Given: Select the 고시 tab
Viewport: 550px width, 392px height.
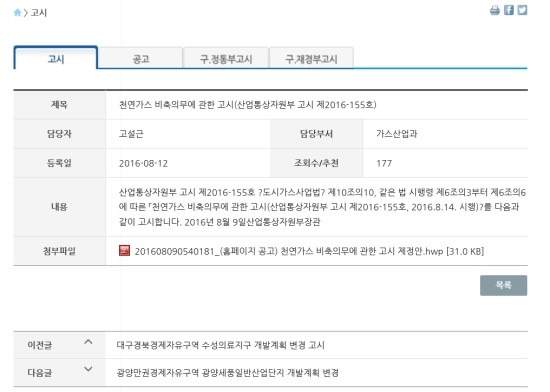Looking at the screenshot, I should [x=56, y=58].
